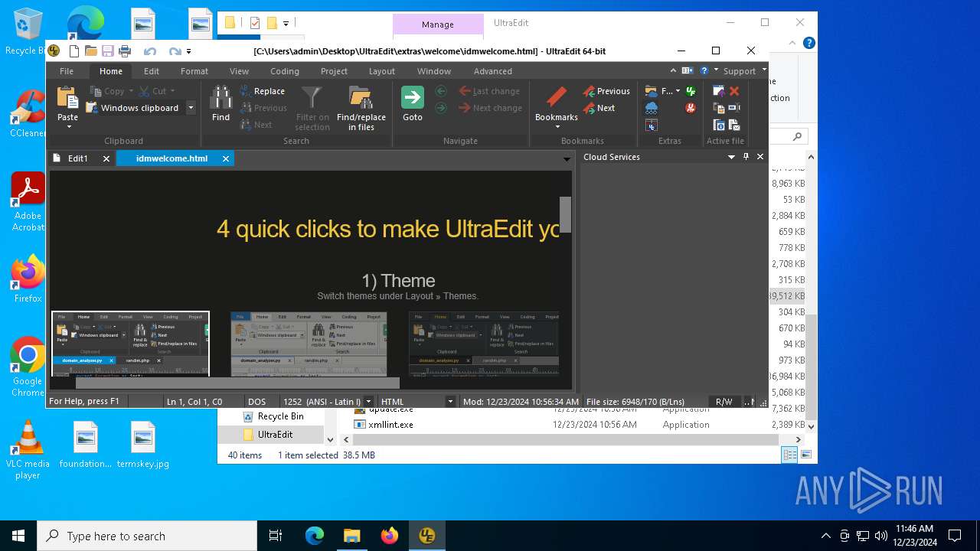Screen dimensions: 980x551
Task: Click the rename active file icon
Action: click(x=734, y=108)
